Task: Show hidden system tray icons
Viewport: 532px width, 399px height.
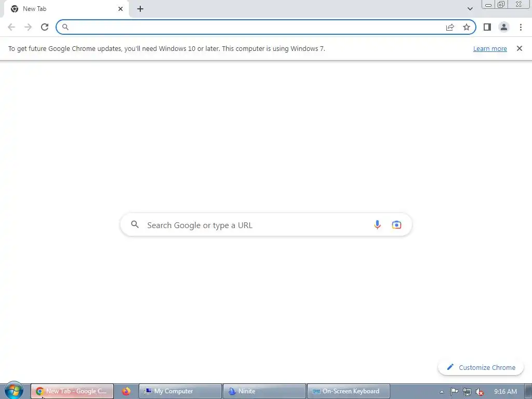Action: pos(442,392)
